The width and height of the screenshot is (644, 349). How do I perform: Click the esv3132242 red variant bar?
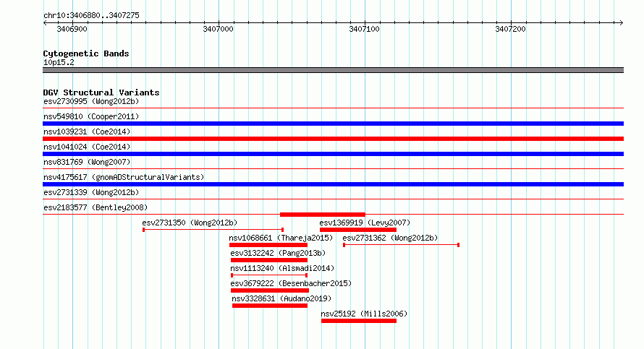tap(269, 260)
